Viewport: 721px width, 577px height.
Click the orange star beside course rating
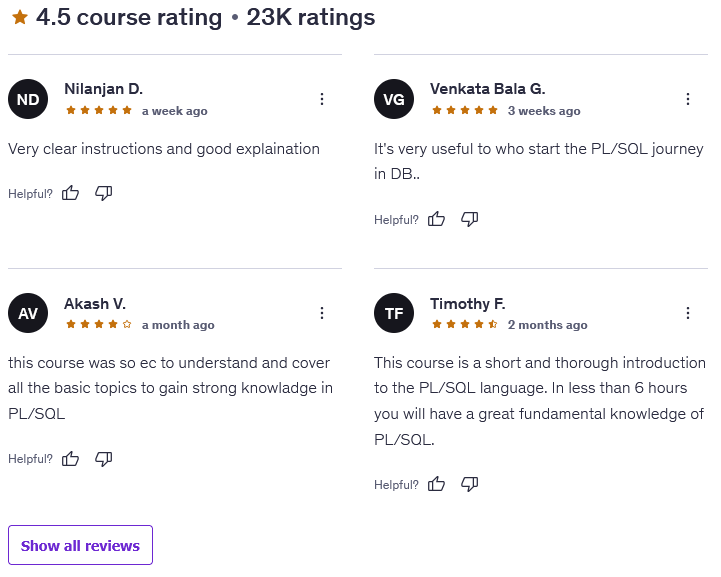(20, 17)
